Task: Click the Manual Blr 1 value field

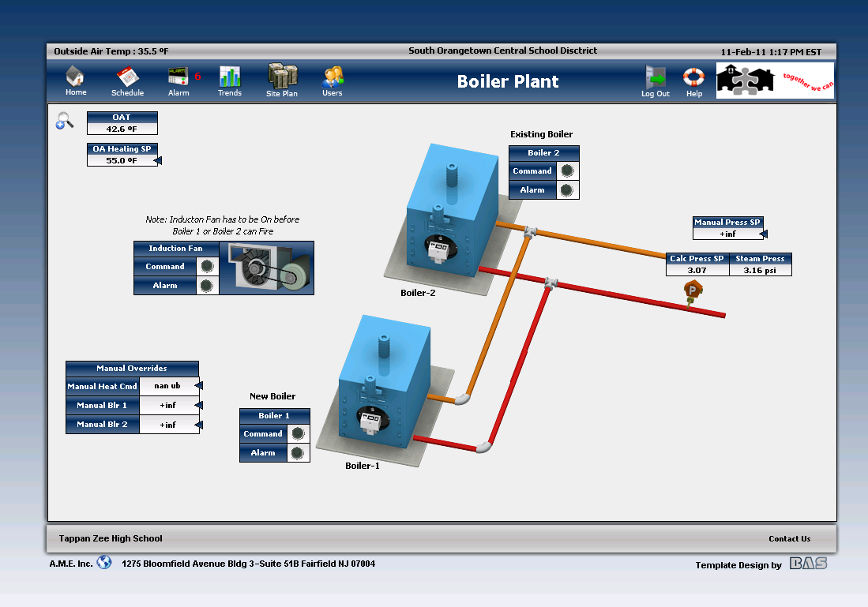Action: 167,406
